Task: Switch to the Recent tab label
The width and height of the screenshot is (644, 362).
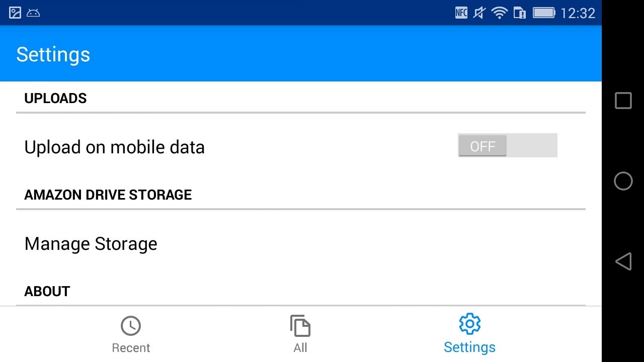Action: (x=131, y=348)
